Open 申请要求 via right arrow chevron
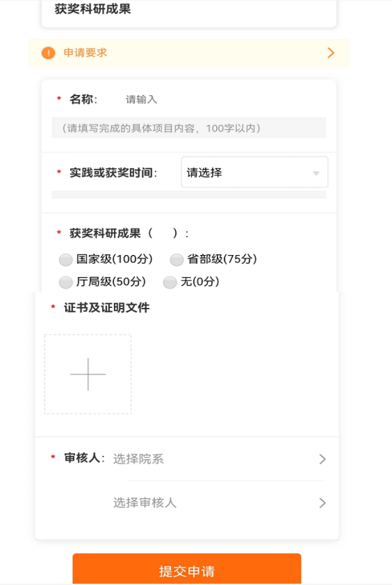This screenshot has height=585, width=392. coord(330,53)
